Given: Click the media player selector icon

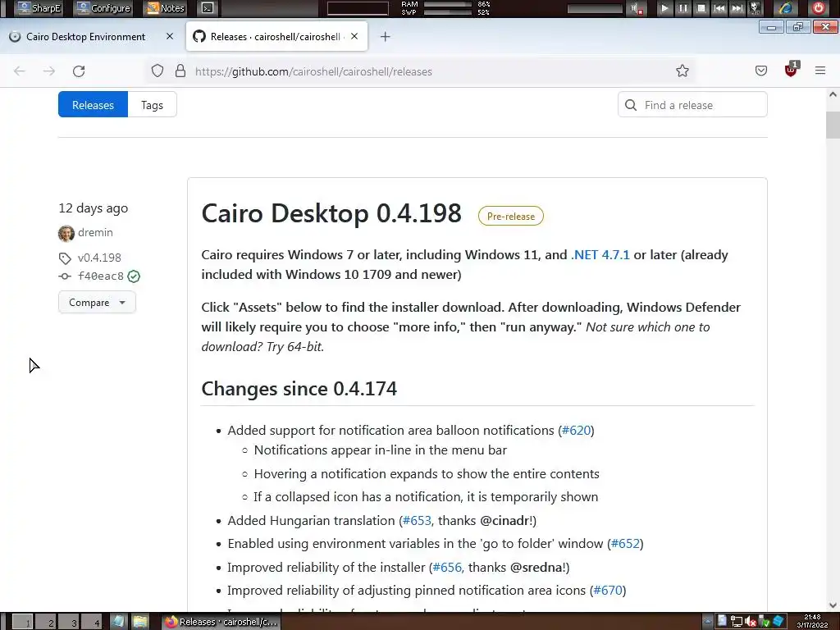Looking at the screenshot, I should pos(755,8).
